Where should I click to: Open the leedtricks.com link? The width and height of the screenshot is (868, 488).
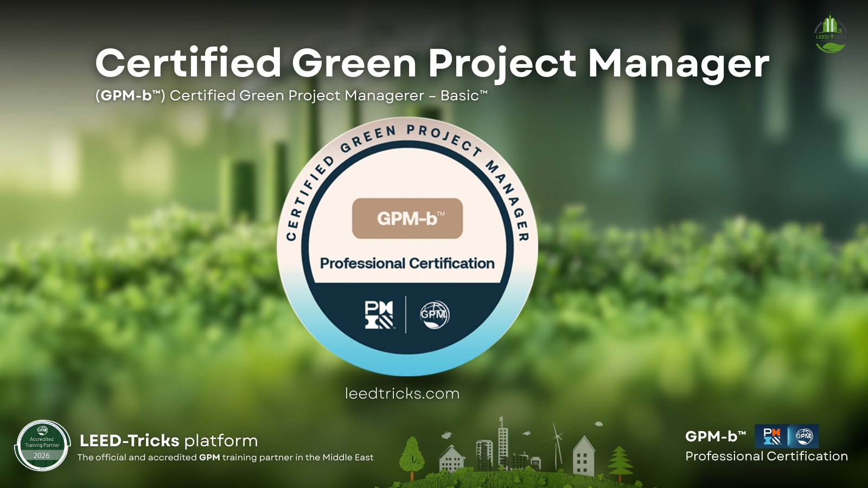pyautogui.click(x=402, y=394)
